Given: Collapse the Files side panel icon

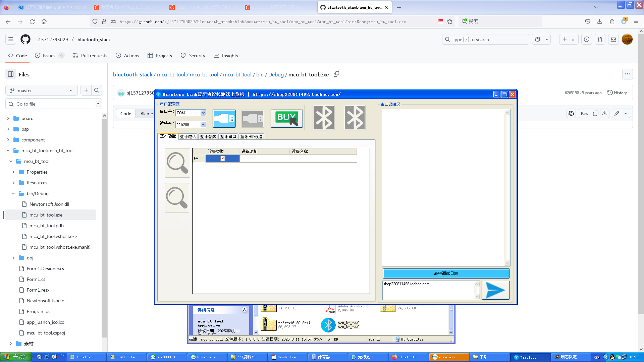Looking at the screenshot, I should tap(11, 74).
